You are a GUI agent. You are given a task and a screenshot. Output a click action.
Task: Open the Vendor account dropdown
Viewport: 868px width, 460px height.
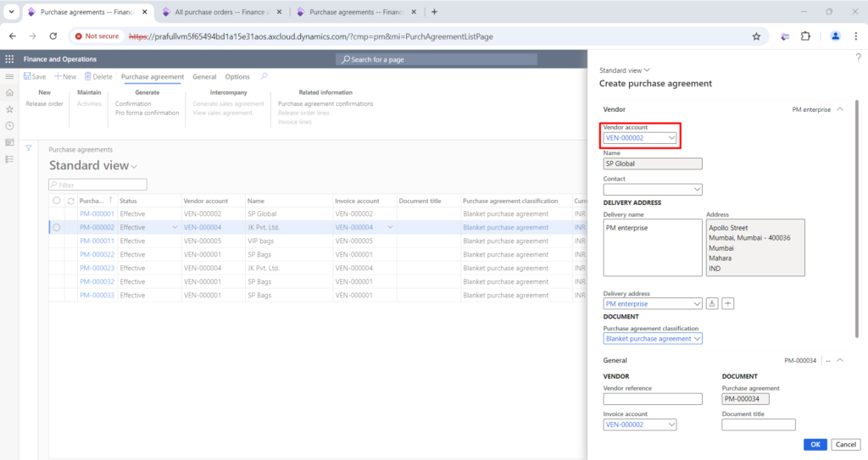click(x=671, y=138)
